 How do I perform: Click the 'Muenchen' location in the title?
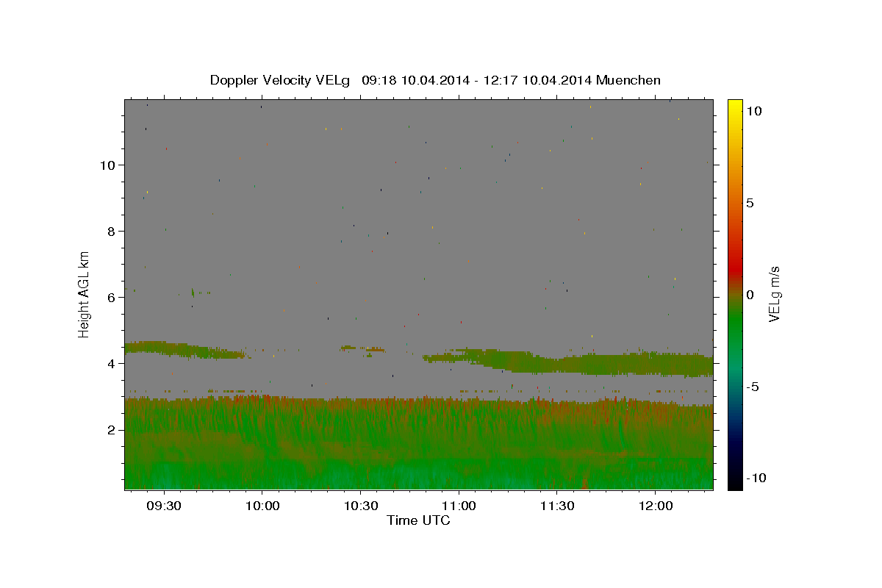(628, 80)
